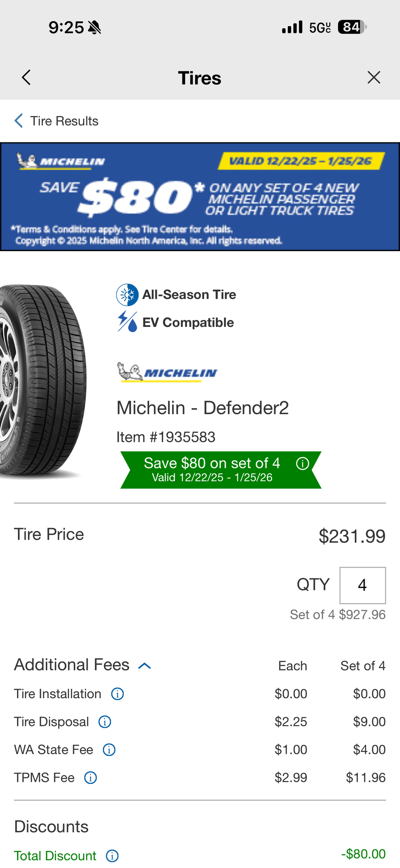Show Tire Installation fee info
The width and height of the screenshot is (400, 868).
117,694
